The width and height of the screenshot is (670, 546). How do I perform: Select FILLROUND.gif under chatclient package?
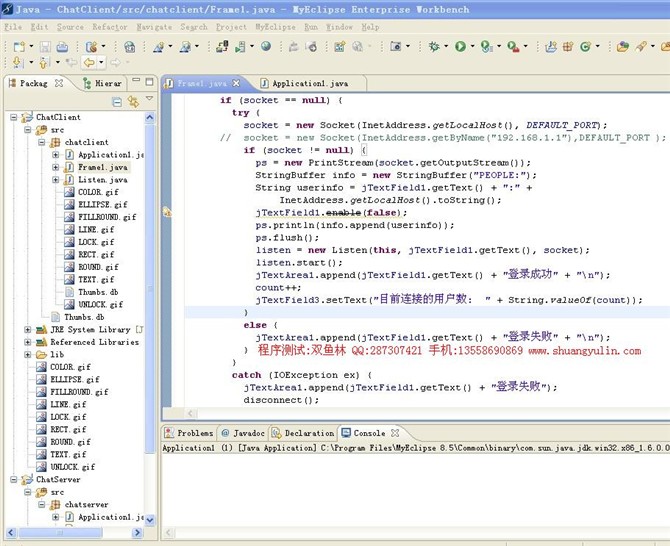(107, 217)
